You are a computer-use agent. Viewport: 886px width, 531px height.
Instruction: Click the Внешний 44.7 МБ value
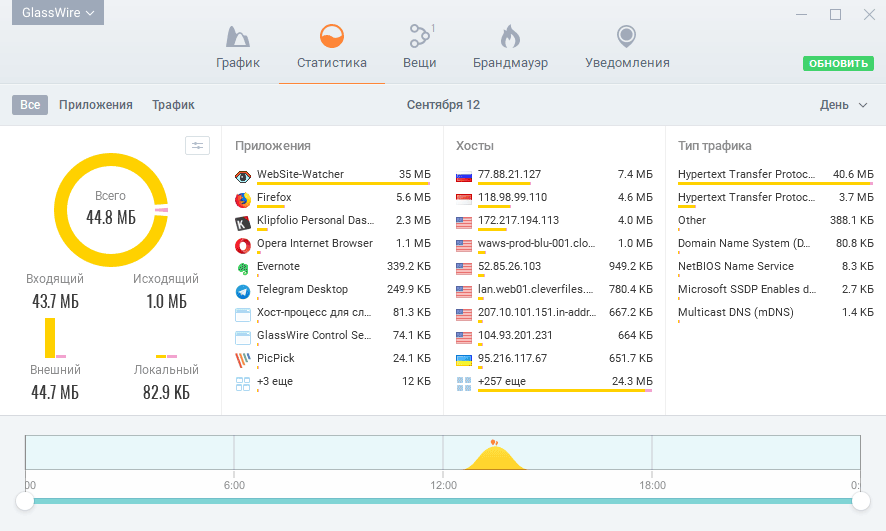click(55, 392)
